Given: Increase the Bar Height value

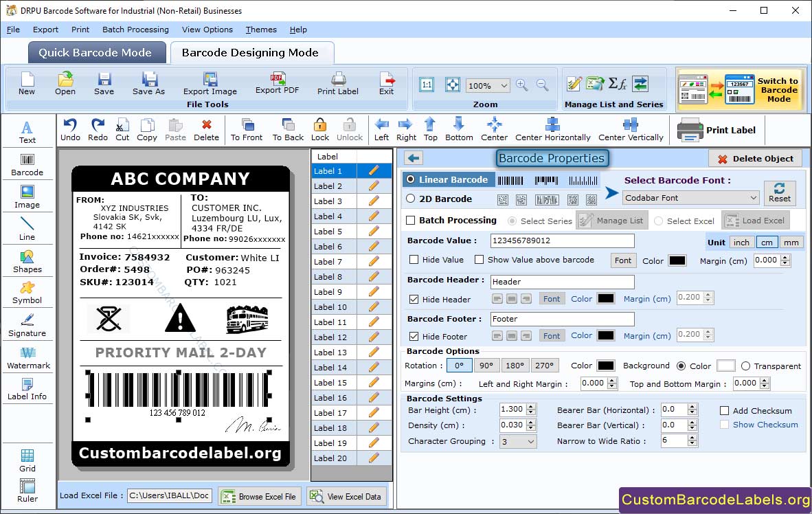Looking at the screenshot, I should (x=531, y=407).
